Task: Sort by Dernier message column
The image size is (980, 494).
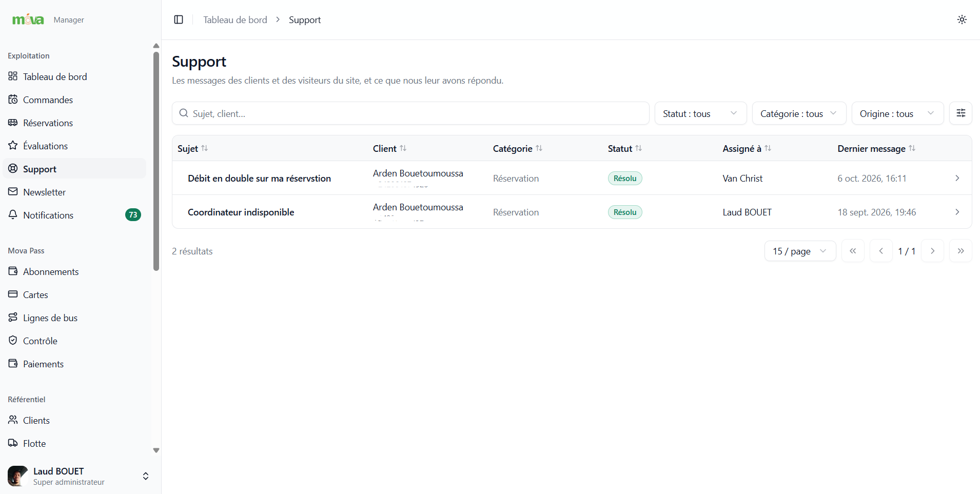Action: click(x=876, y=148)
